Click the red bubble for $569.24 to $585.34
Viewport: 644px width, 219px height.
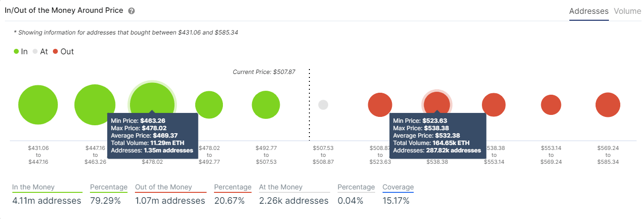(608, 105)
